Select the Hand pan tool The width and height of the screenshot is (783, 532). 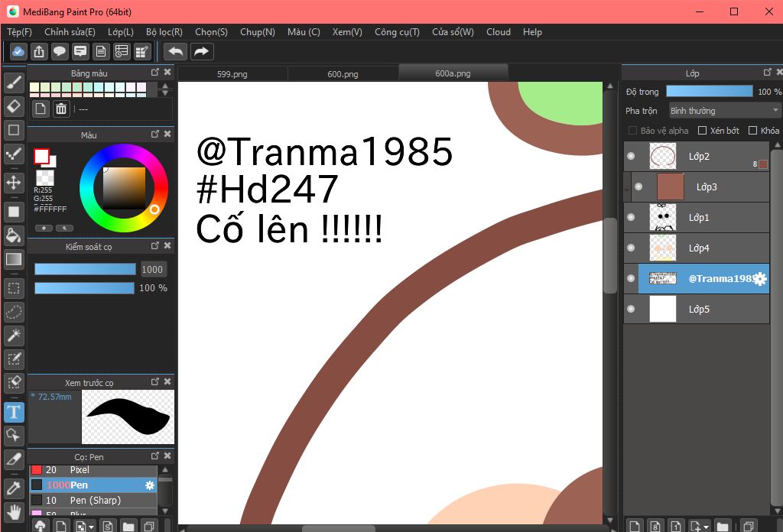[14, 511]
